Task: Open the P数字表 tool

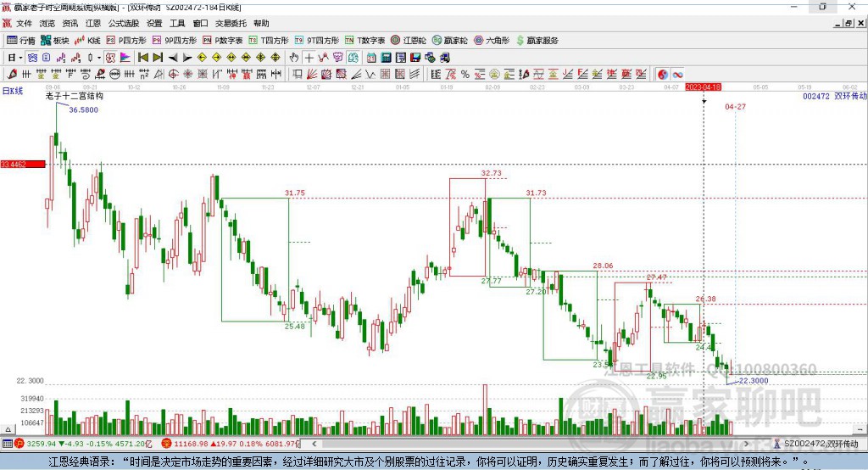Action: click(x=223, y=41)
